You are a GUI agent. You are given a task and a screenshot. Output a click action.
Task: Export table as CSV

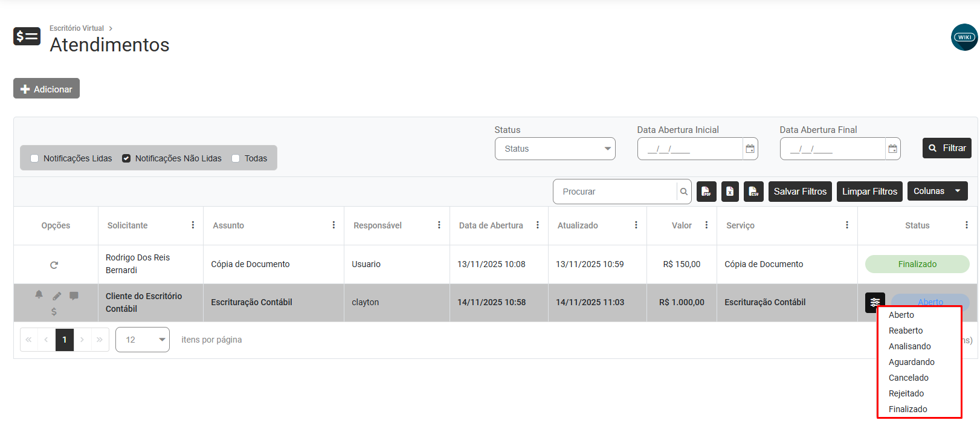pos(753,192)
